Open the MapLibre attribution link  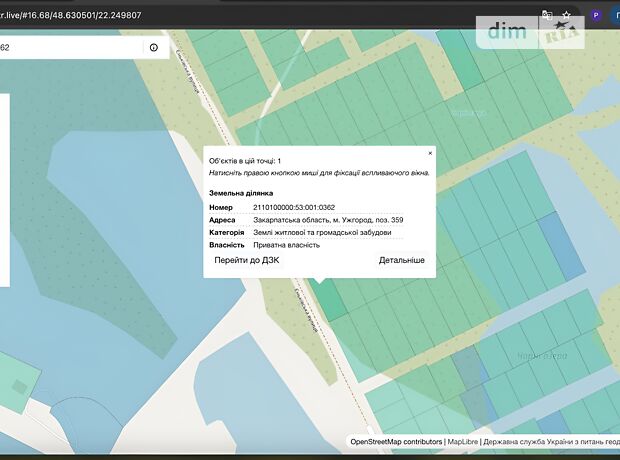[462, 441]
